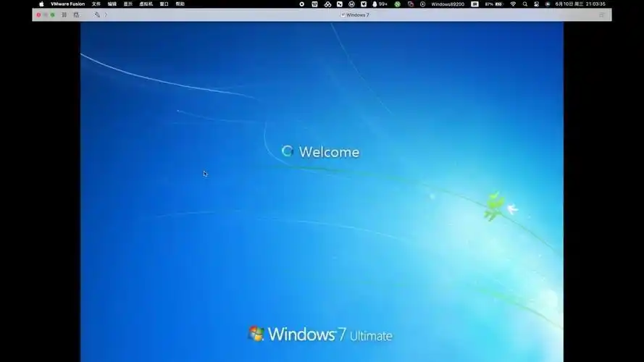The image size is (644, 362).
Task: Open the 窗口 menu
Action: pyautogui.click(x=164, y=4)
